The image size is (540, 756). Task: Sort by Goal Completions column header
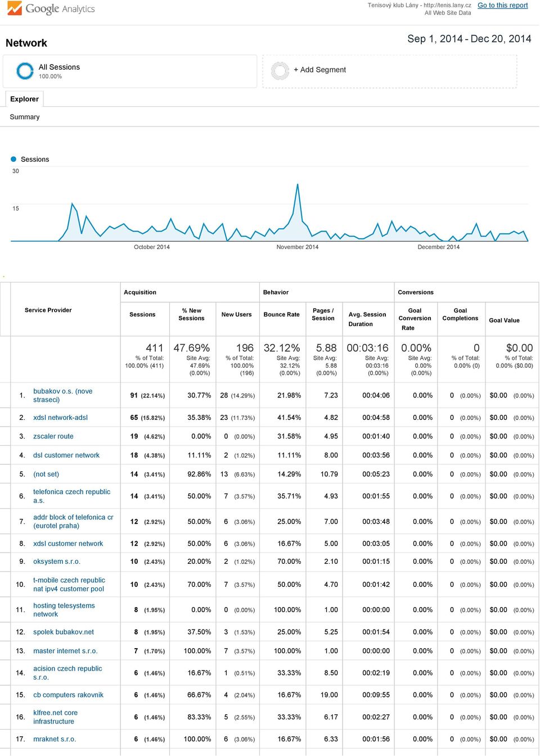click(x=460, y=314)
